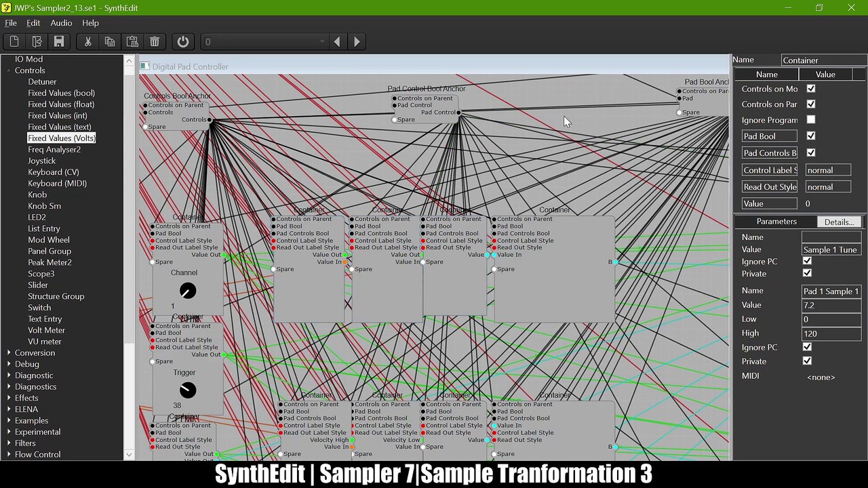The height and width of the screenshot is (488, 868).
Task: Open the preset selection dropdown
Action: 264,41
